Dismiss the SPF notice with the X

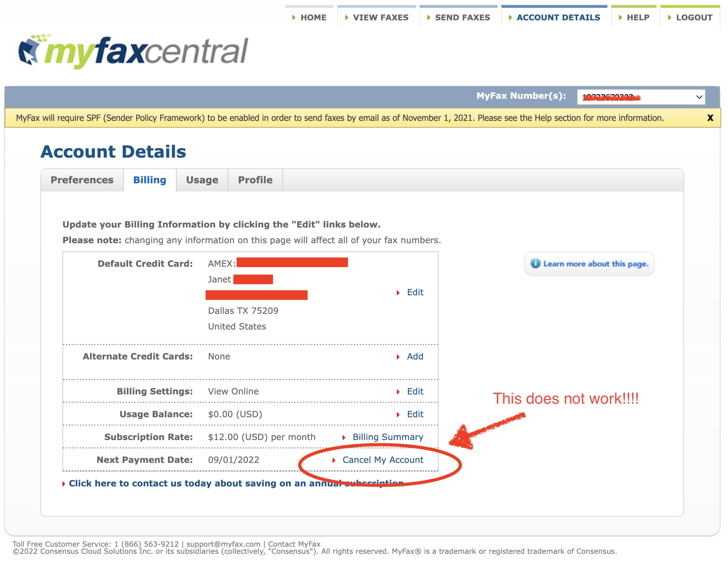[x=710, y=118]
